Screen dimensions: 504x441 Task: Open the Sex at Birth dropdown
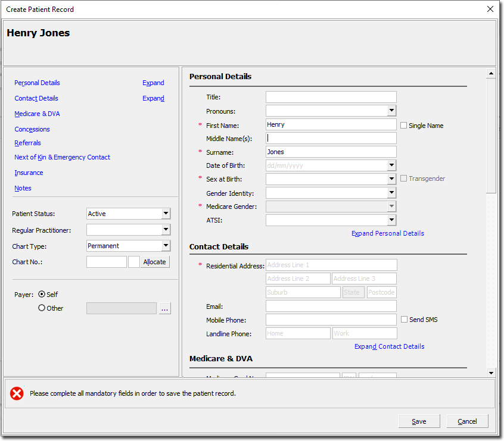coord(391,179)
